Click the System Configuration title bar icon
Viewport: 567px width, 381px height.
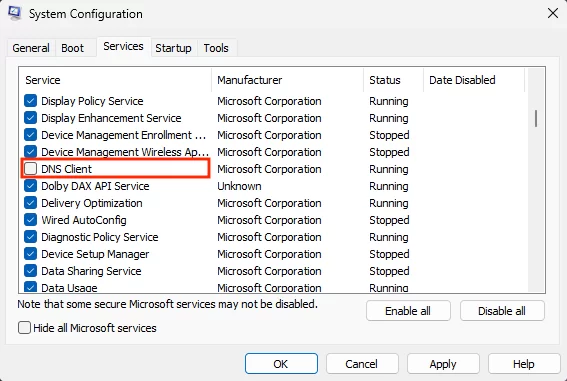tap(15, 14)
